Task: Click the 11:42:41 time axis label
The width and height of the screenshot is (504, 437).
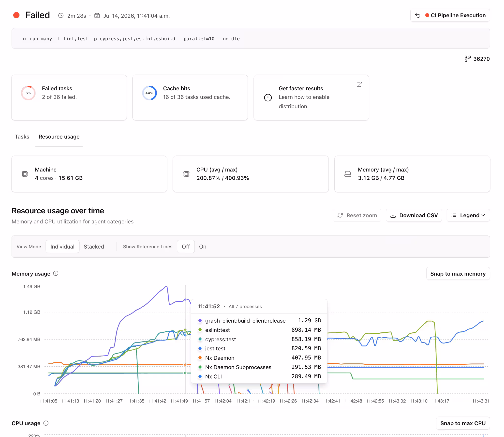Action: coord(331,401)
